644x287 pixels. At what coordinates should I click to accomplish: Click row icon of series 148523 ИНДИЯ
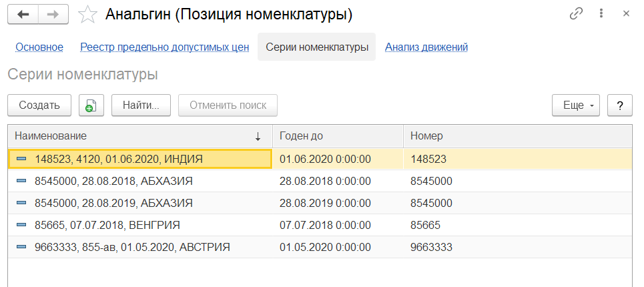pyautogui.click(x=21, y=159)
